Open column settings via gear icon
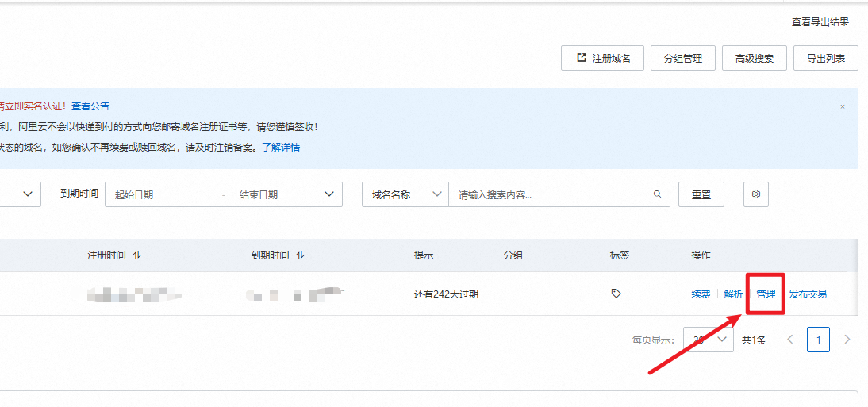Screen dimensions: 868x407 755,194
